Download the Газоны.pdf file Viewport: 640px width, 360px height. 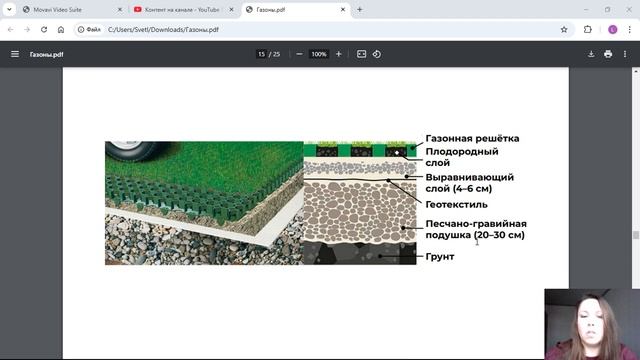coord(591,54)
